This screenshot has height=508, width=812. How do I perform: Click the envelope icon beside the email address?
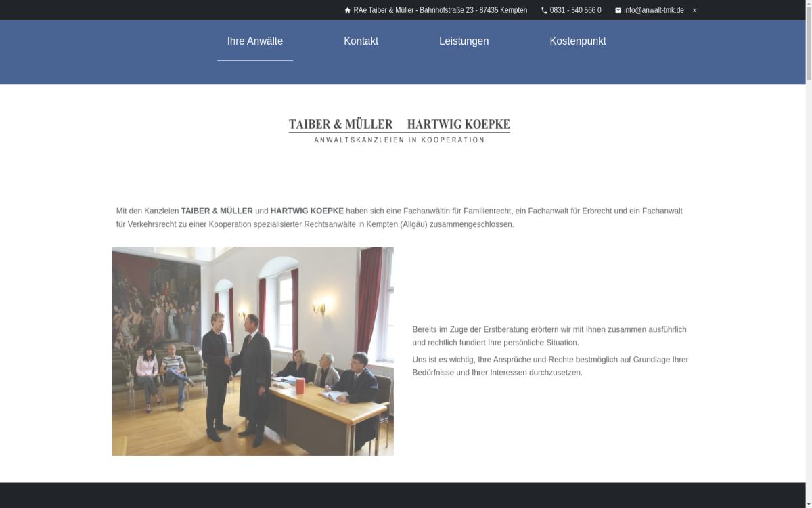pos(617,10)
